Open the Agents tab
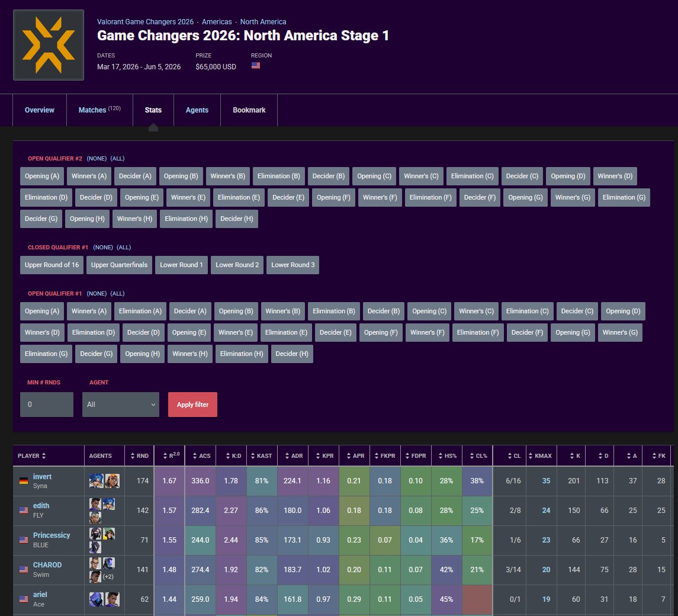 click(x=197, y=110)
